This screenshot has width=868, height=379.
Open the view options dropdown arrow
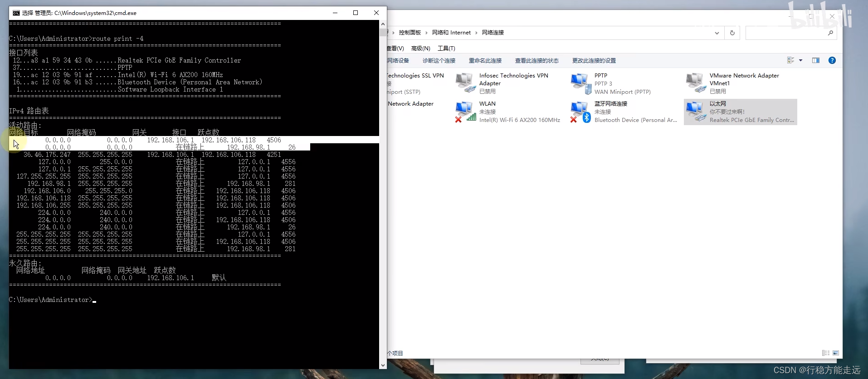click(x=800, y=60)
